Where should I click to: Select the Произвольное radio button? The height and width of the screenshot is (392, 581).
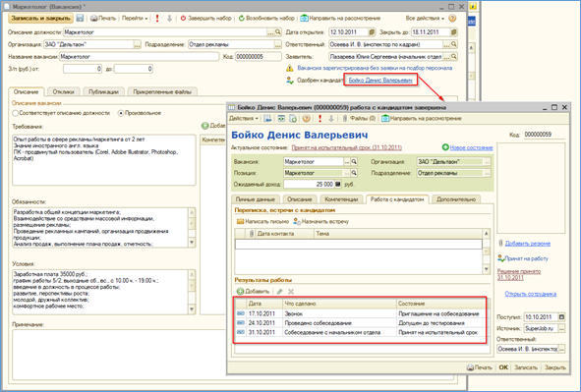(x=120, y=113)
